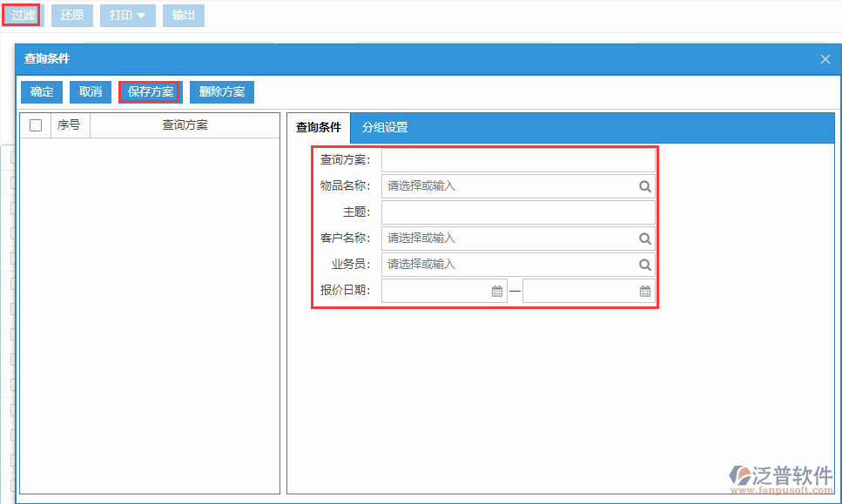Image resolution: width=842 pixels, height=504 pixels.
Task: Open the 业务员 salesperson search magnifier
Action: [645, 264]
